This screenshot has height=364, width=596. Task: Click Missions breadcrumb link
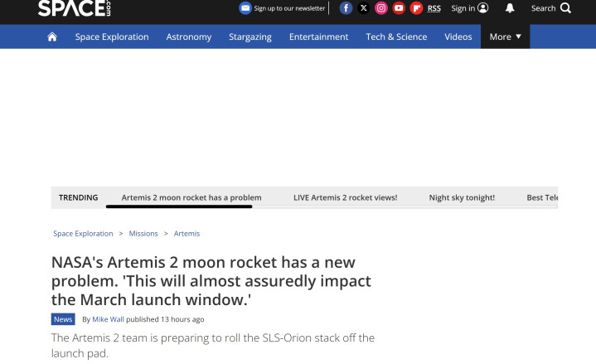(x=143, y=234)
